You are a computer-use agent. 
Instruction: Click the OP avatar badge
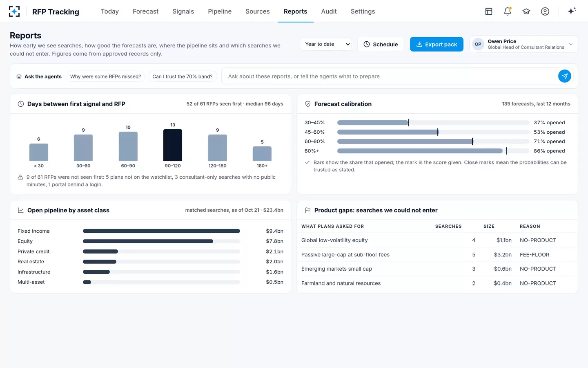(478, 44)
